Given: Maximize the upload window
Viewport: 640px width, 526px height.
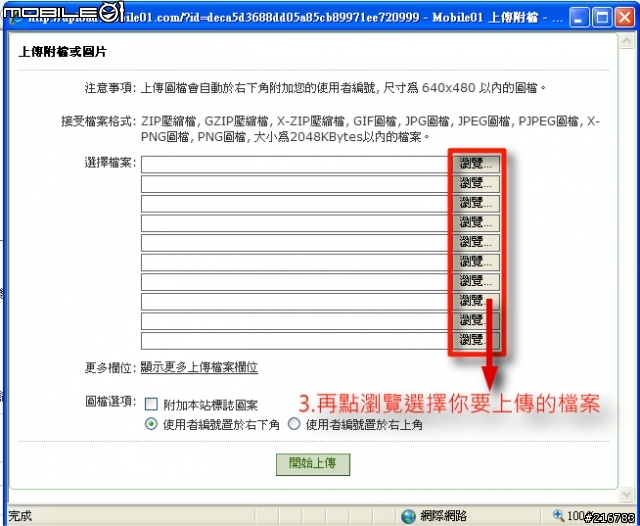Looking at the screenshot, I should [x=602, y=18].
